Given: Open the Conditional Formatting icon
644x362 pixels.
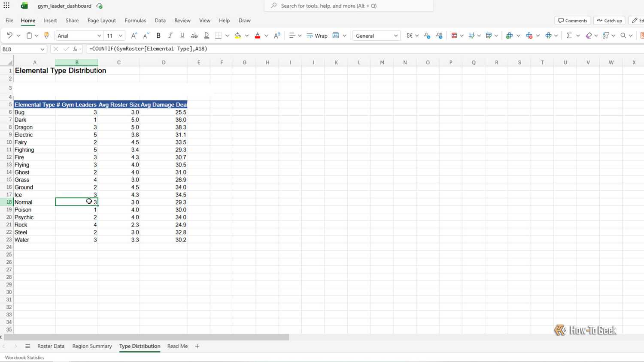Looking at the screenshot, I should coord(454,36).
